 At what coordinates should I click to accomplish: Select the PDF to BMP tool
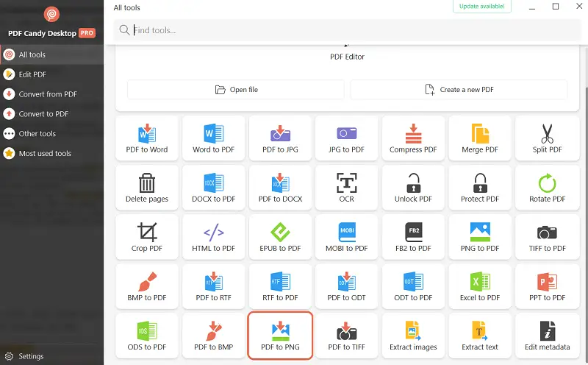[213, 336]
